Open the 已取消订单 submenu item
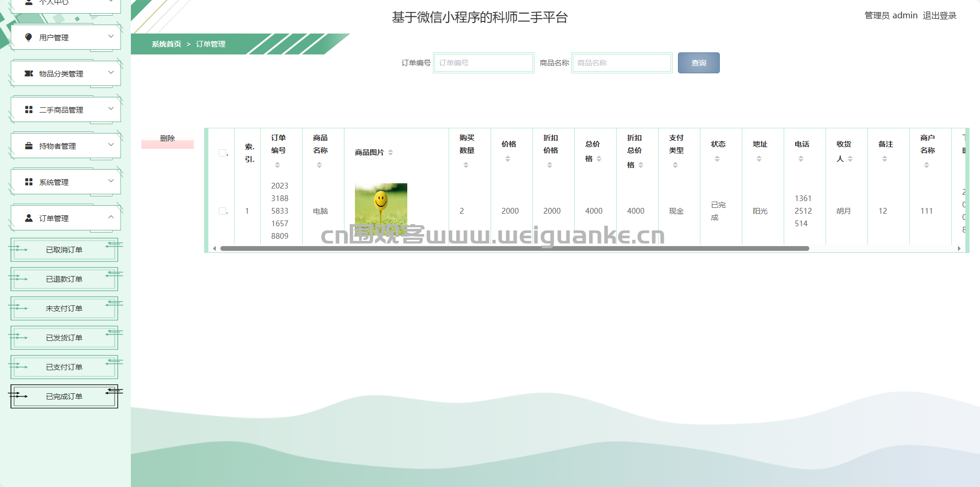Image resolution: width=980 pixels, height=487 pixels. click(64, 250)
